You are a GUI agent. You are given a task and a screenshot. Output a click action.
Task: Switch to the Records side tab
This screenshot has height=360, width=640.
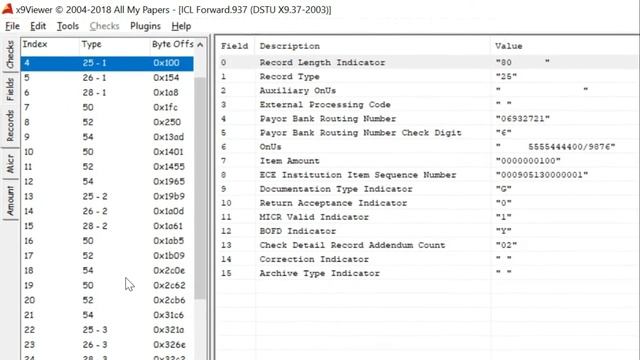(10, 125)
